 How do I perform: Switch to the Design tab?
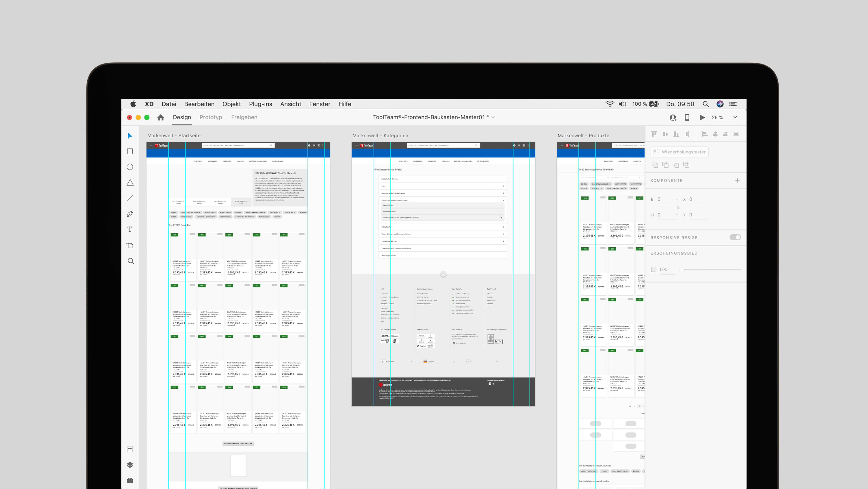pyautogui.click(x=182, y=117)
